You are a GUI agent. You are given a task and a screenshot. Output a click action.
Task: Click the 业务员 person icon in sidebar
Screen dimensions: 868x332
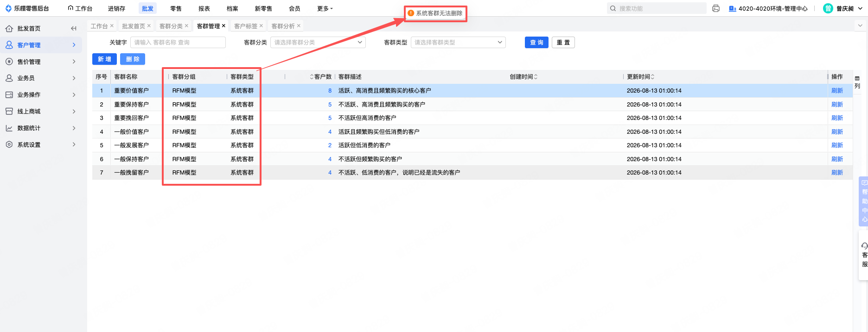9,78
